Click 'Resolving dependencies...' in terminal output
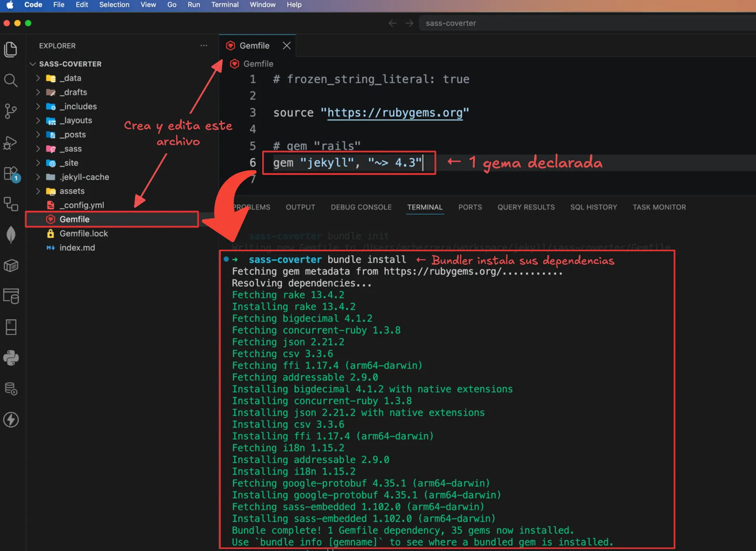 click(302, 283)
